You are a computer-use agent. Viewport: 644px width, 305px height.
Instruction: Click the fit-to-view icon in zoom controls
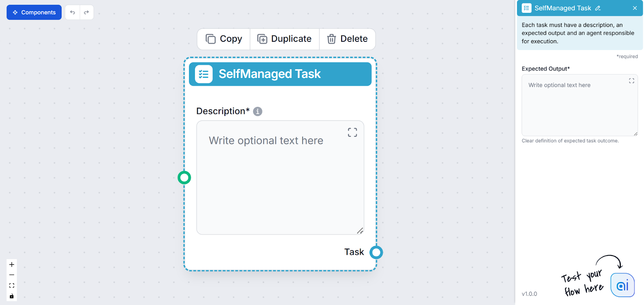click(11, 285)
